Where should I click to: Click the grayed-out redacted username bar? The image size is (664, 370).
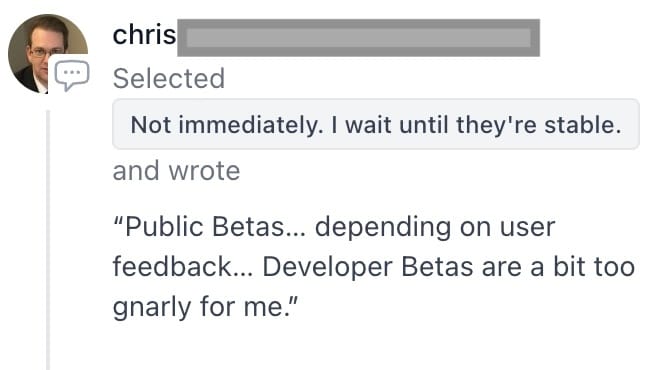(x=358, y=38)
